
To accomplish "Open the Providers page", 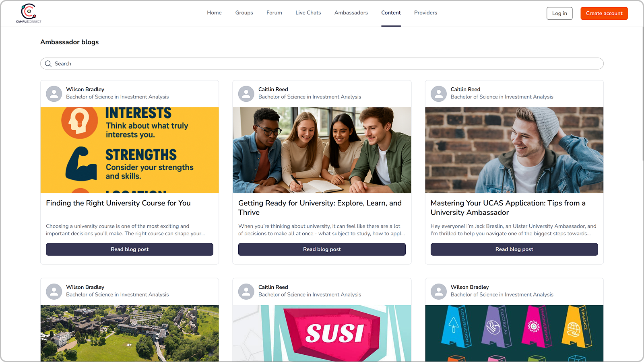I will (425, 13).
